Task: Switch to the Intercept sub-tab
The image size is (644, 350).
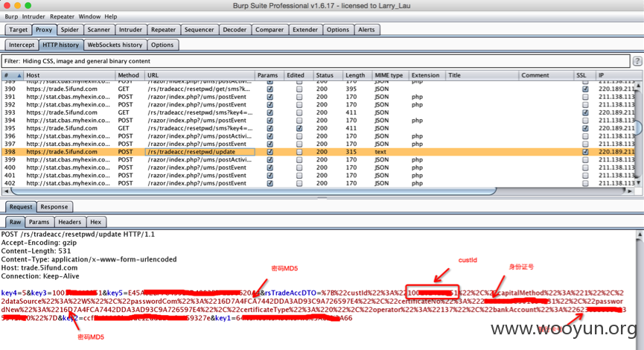Action: point(22,45)
